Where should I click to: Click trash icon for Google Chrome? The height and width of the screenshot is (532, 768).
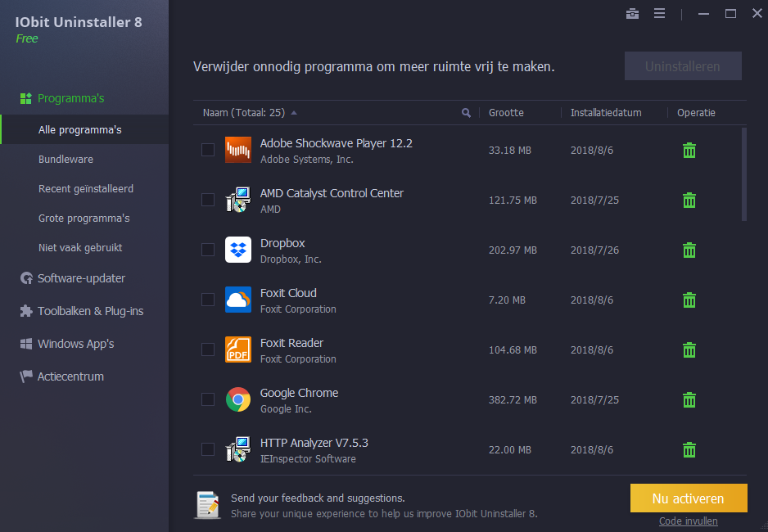689,400
